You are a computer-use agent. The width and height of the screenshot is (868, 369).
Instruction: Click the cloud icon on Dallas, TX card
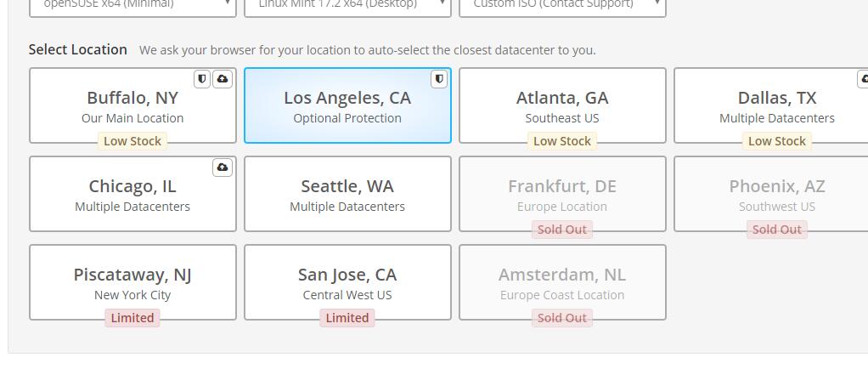pos(864,79)
